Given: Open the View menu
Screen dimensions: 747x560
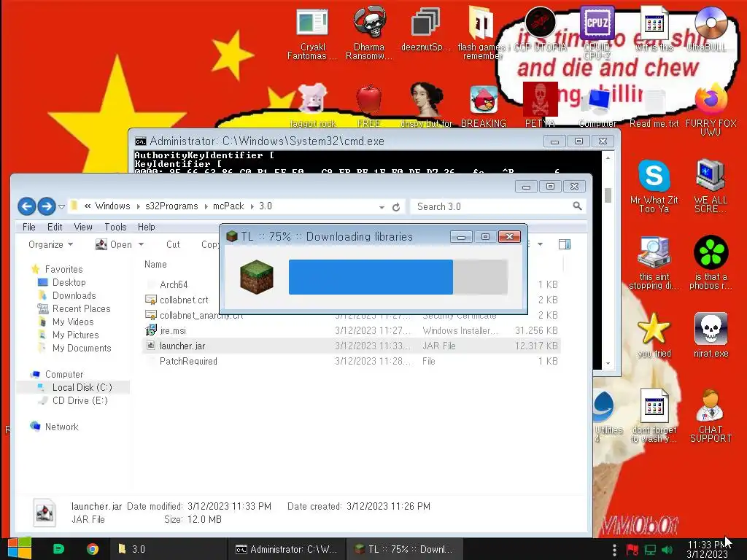Looking at the screenshot, I should click(83, 227).
